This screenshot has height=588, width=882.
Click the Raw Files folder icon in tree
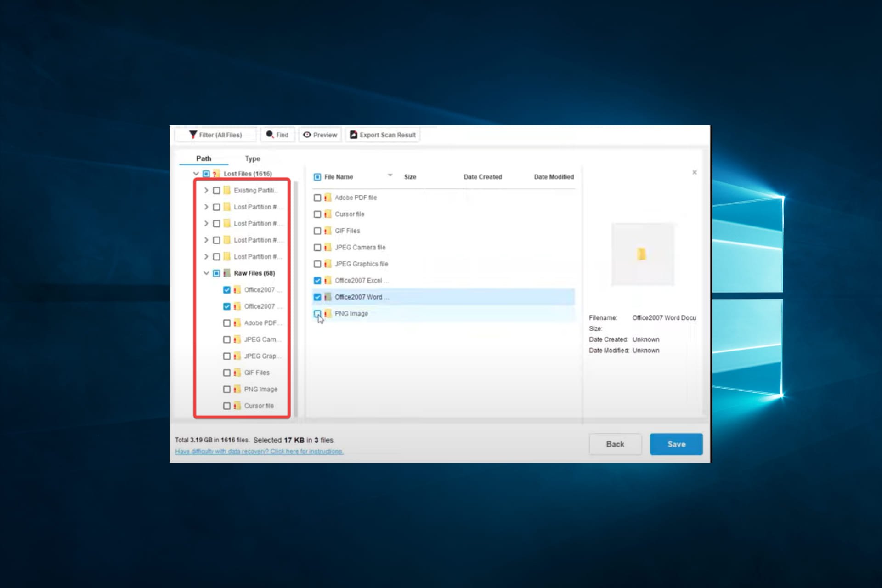tap(227, 273)
